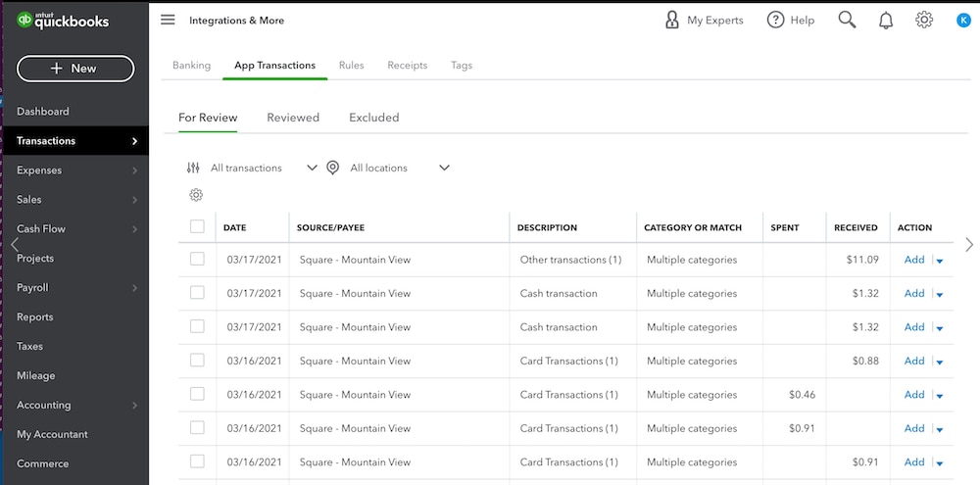The image size is (980, 485).
Task: Open Add dropdown arrow for $11.09 row
Action: coord(940,261)
